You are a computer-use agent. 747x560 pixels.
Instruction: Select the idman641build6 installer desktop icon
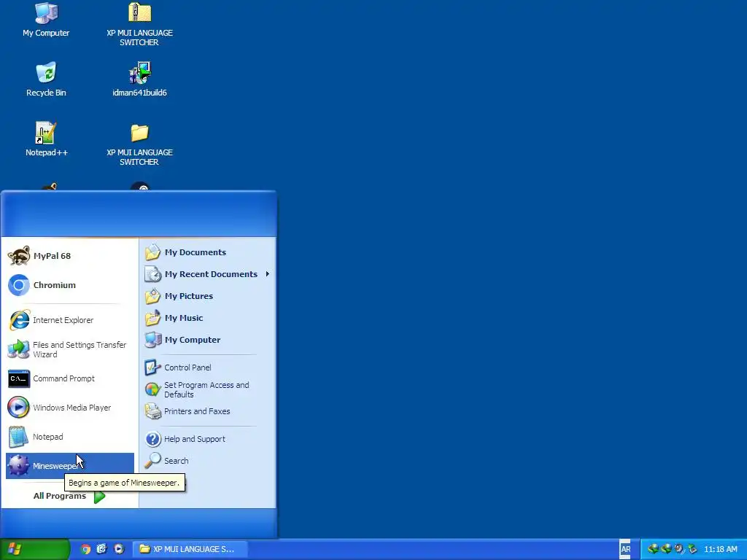(x=139, y=79)
